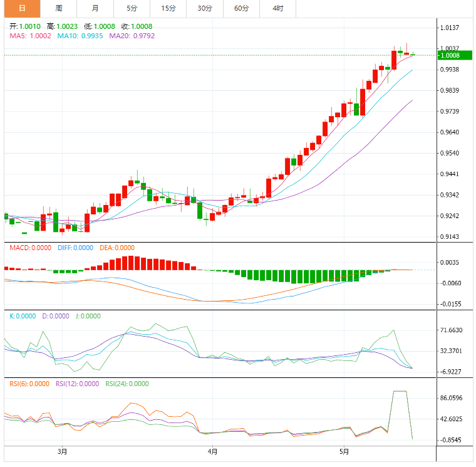Click the DEA value label

(117, 248)
